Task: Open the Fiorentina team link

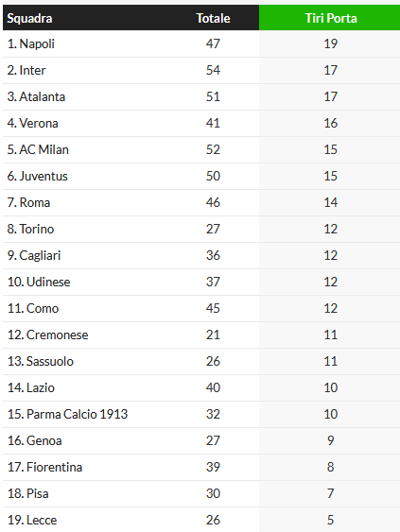Action: [54, 467]
